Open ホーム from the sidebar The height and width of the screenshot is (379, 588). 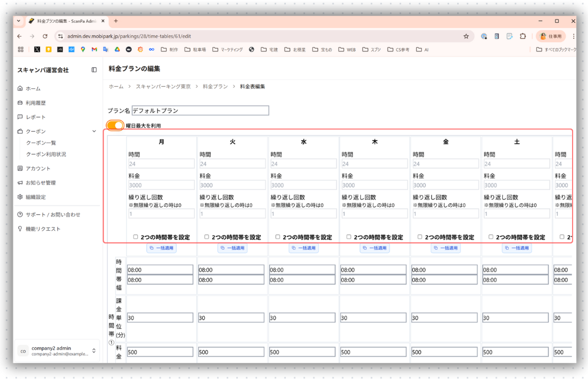point(33,89)
